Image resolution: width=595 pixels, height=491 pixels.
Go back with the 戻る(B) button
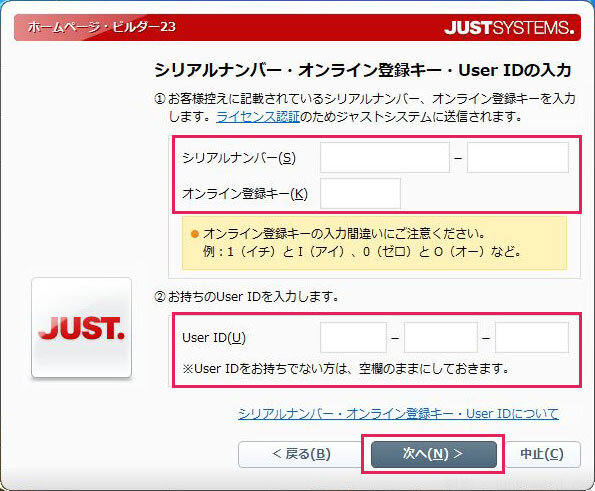click(x=301, y=454)
